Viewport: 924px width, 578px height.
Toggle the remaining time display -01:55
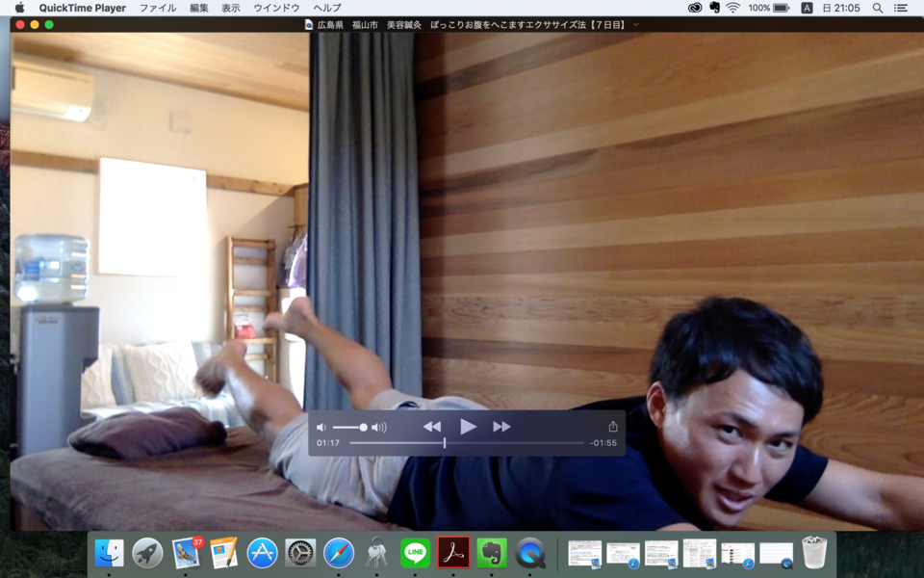pyautogui.click(x=603, y=443)
